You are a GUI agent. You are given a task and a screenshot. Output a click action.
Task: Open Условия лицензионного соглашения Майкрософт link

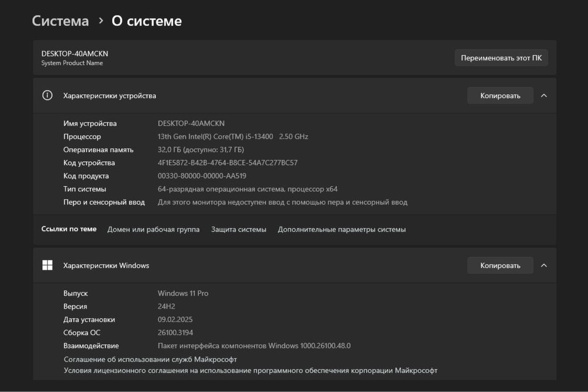pos(250,371)
